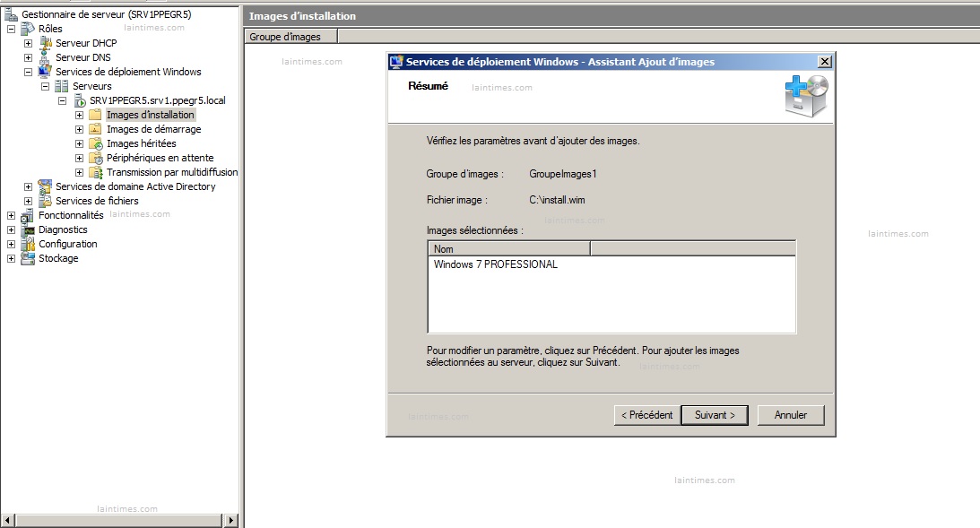
Task: Expand the Serveur DHCP node
Action: click(x=28, y=43)
